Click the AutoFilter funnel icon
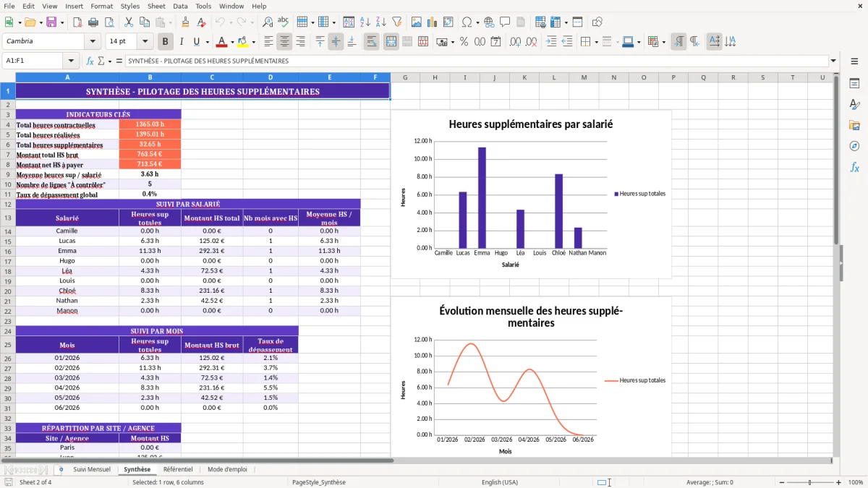The image size is (868, 488). (x=398, y=22)
